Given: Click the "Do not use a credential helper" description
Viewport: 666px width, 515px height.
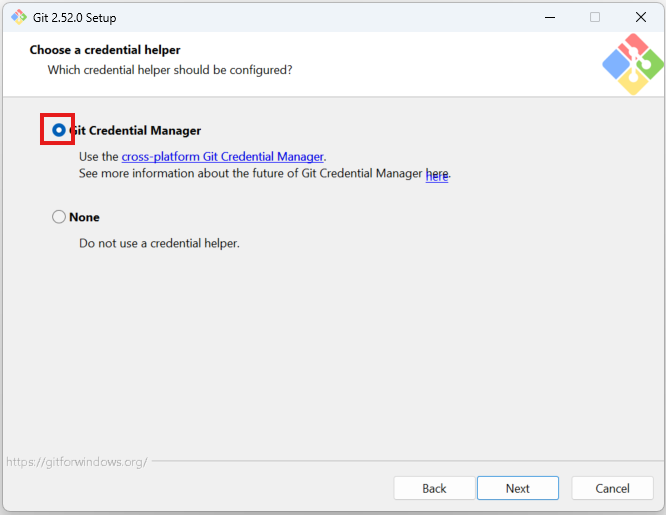Looking at the screenshot, I should pyautogui.click(x=159, y=243).
